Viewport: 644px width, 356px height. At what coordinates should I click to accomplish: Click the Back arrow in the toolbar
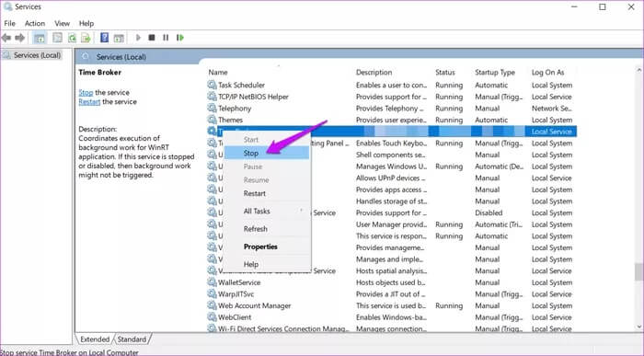pyautogui.click(x=6, y=38)
